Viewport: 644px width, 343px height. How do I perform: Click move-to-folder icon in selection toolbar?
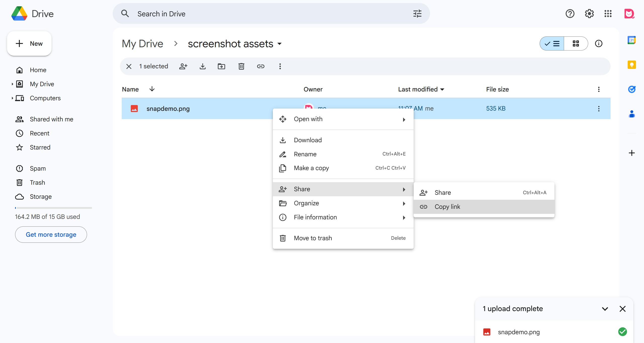[221, 66]
